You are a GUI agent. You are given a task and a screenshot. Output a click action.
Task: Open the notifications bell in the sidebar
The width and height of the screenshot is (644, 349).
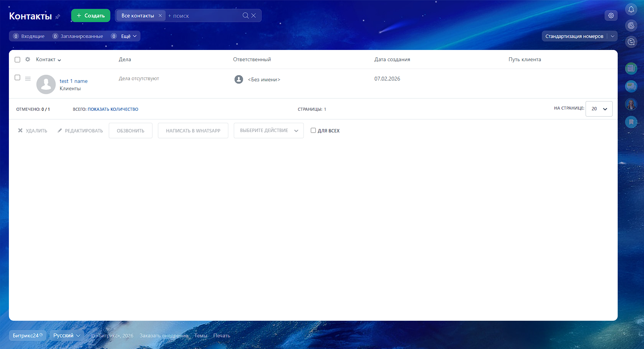tap(631, 9)
